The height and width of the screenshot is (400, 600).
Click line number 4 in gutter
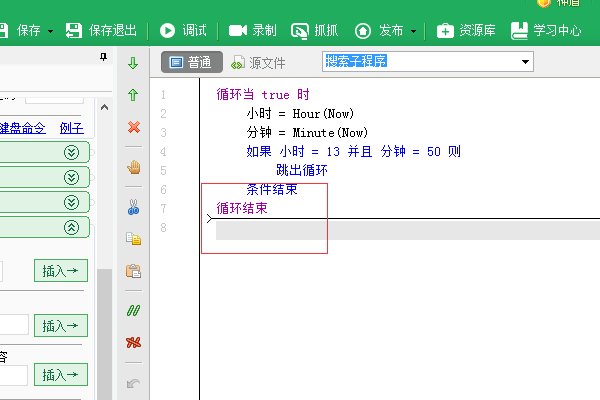pos(163,152)
